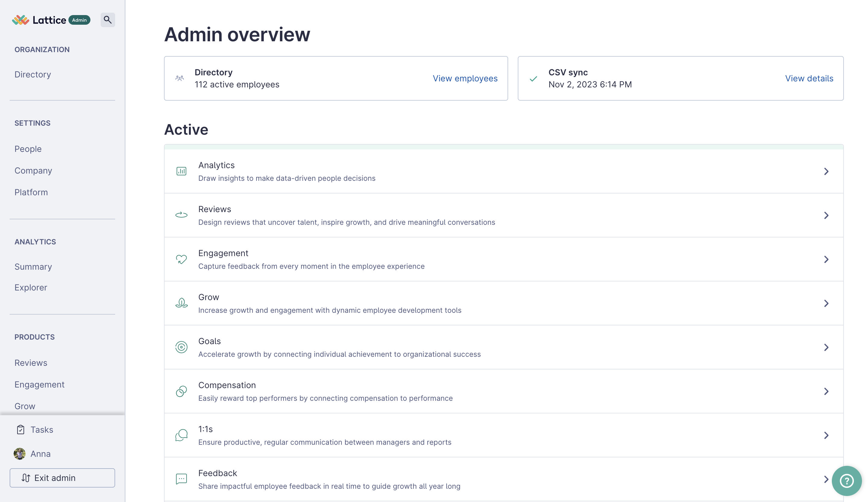868x502 pixels.
Task: Open Platform settings in sidebar
Action: click(x=31, y=192)
